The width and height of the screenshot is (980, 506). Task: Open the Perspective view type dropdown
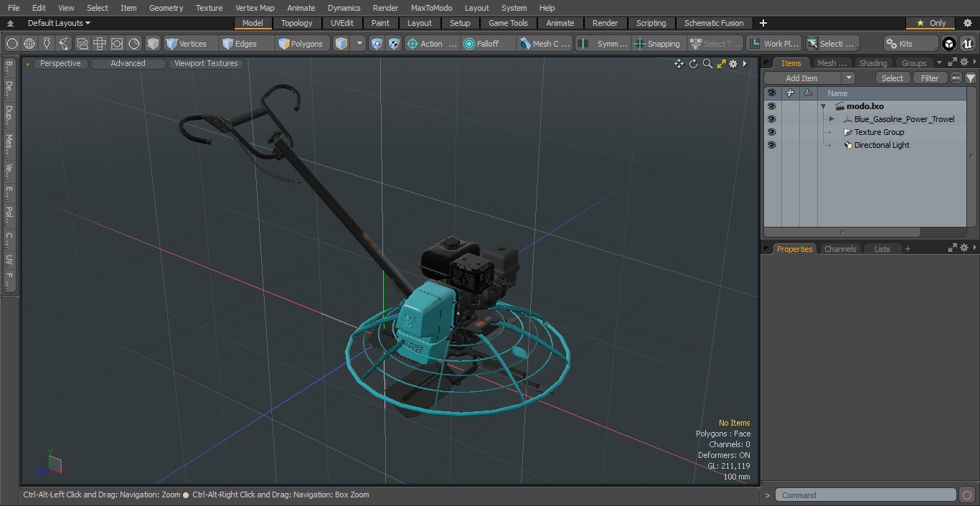coord(60,64)
